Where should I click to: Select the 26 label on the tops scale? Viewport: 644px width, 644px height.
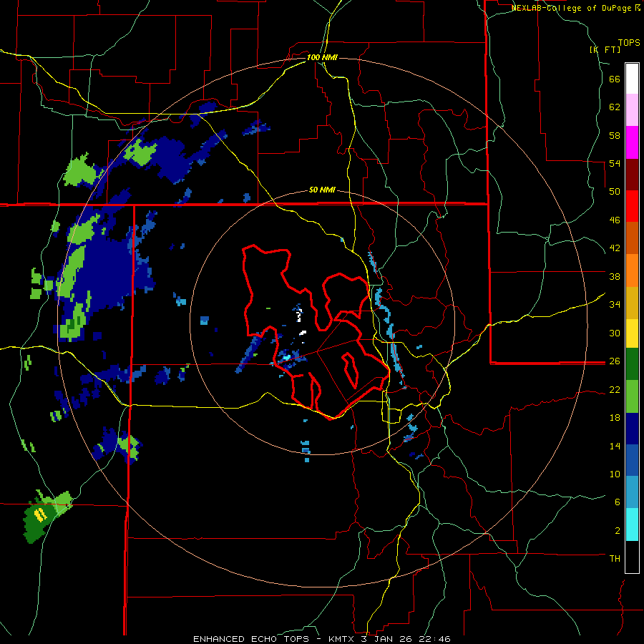[x=615, y=361]
